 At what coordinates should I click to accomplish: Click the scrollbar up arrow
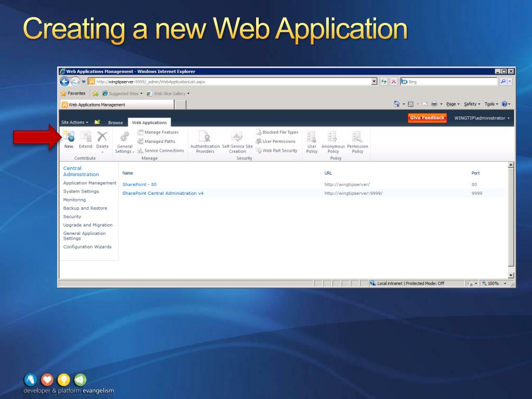[511, 165]
